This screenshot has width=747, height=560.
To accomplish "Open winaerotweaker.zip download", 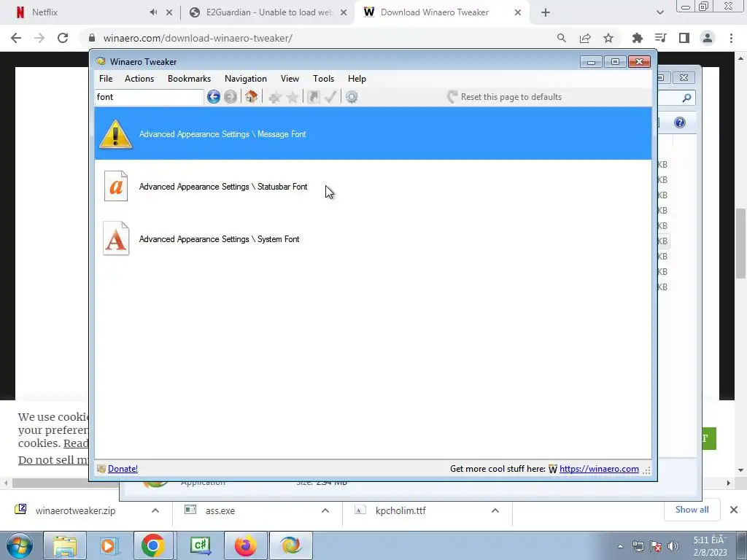I will pyautogui.click(x=75, y=510).
